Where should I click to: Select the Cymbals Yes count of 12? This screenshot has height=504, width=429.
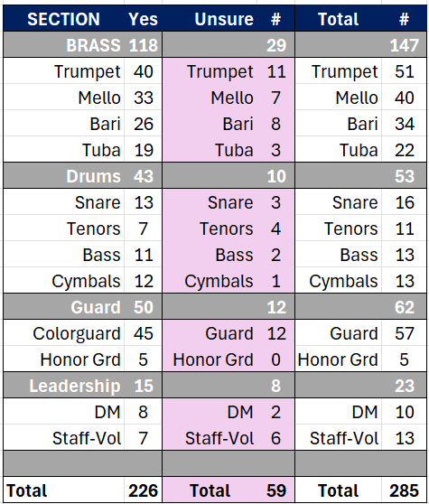click(143, 281)
